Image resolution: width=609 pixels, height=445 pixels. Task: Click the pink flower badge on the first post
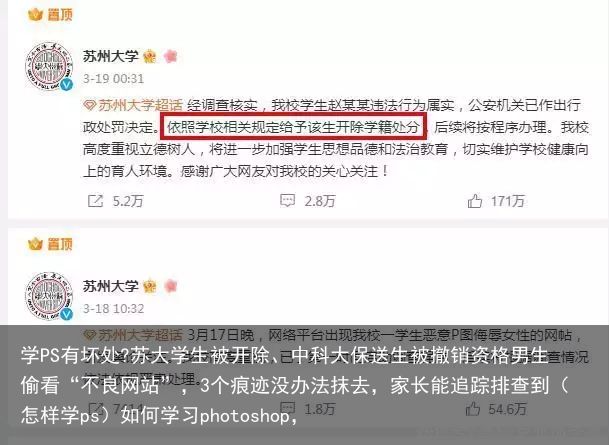(171, 56)
